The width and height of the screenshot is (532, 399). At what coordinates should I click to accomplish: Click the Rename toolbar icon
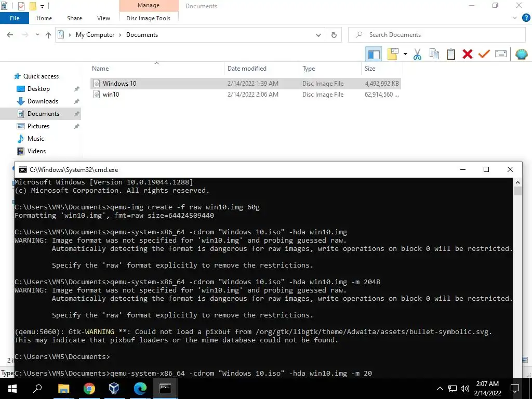pyautogui.click(x=501, y=54)
